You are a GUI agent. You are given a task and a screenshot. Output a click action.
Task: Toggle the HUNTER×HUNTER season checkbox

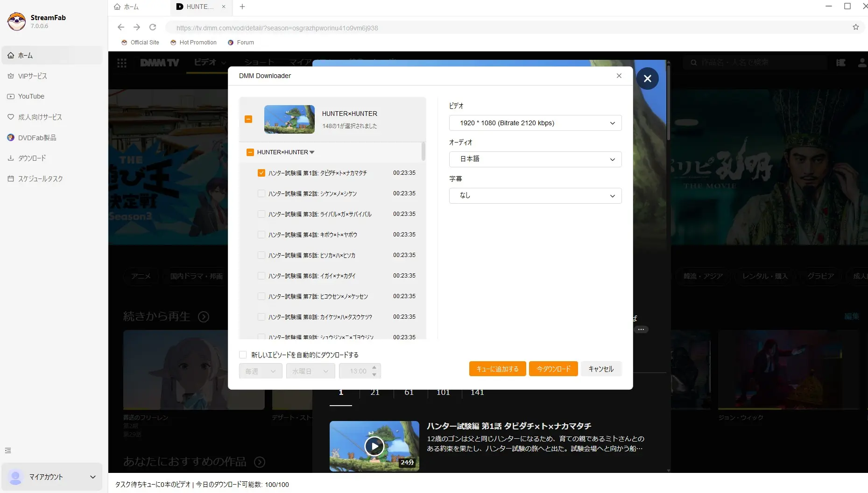click(x=250, y=152)
